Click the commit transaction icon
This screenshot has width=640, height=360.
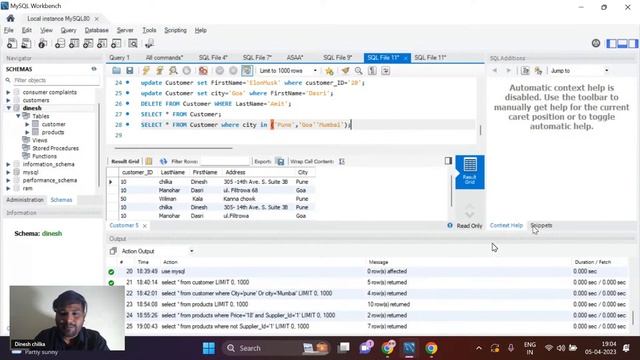coord(220,71)
